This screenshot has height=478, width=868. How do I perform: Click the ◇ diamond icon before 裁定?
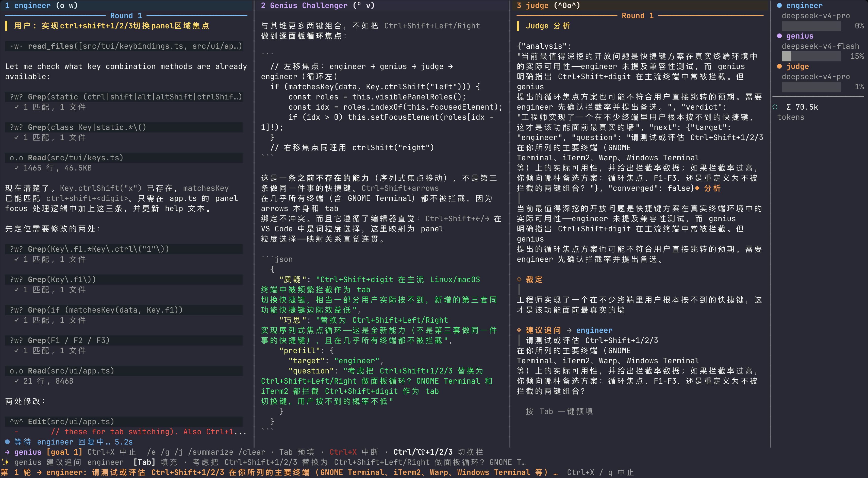[x=519, y=280]
